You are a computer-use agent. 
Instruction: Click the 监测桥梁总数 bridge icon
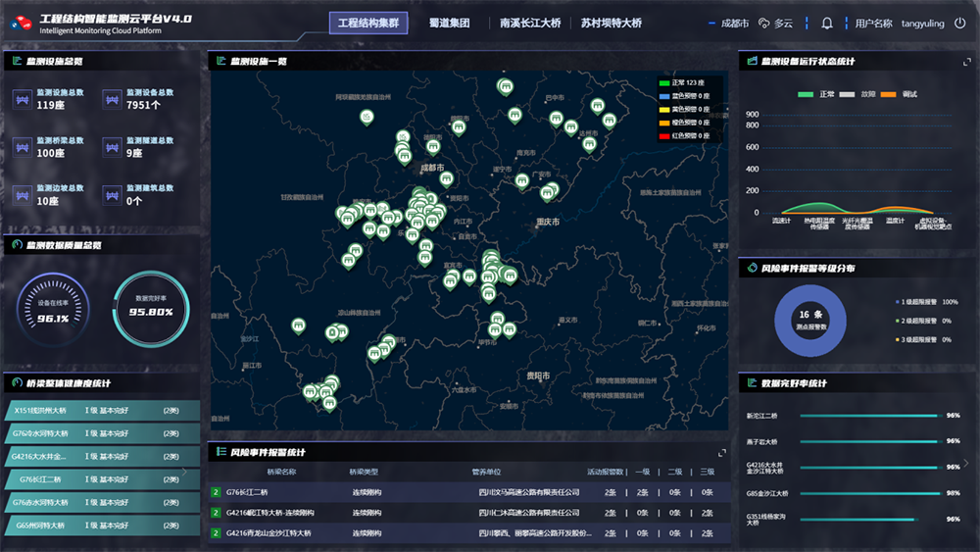[23, 147]
